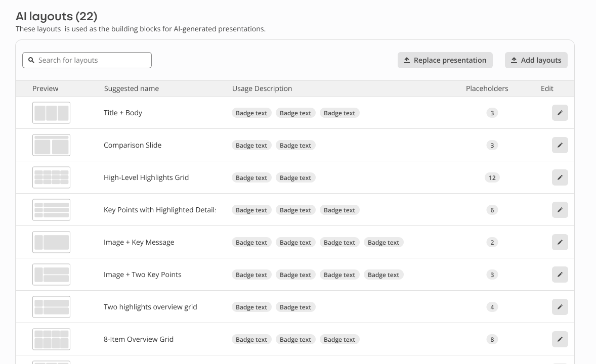Click pencil icon for Image + Two Key Points

pyautogui.click(x=560, y=275)
